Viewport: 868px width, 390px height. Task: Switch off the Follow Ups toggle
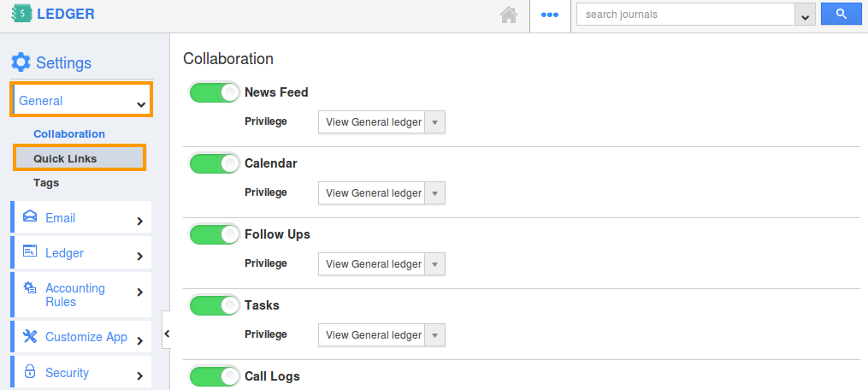(215, 234)
